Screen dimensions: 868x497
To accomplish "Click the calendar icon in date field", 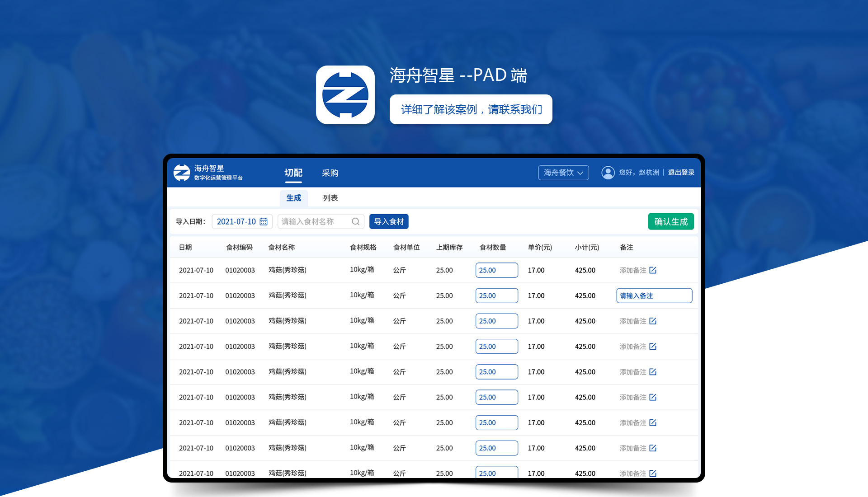I will tap(264, 221).
